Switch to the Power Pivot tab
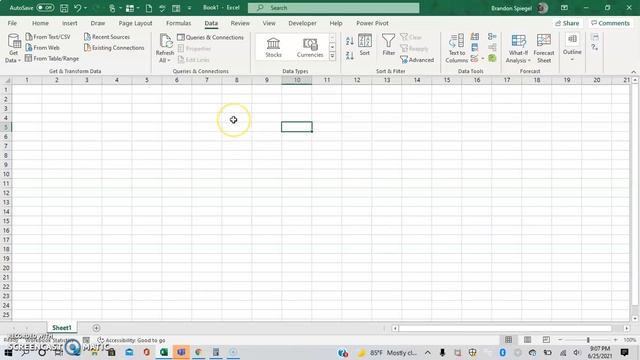This screenshot has width=640, height=360. pos(372,23)
